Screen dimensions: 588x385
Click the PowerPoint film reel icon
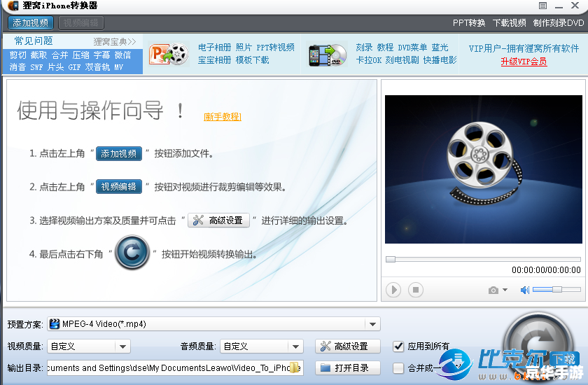169,55
